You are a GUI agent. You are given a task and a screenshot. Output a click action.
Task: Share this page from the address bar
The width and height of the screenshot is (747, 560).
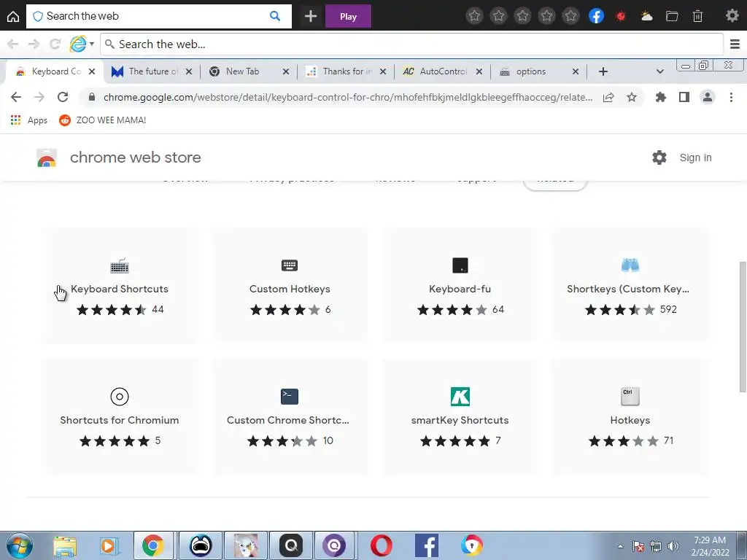[x=608, y=97]
